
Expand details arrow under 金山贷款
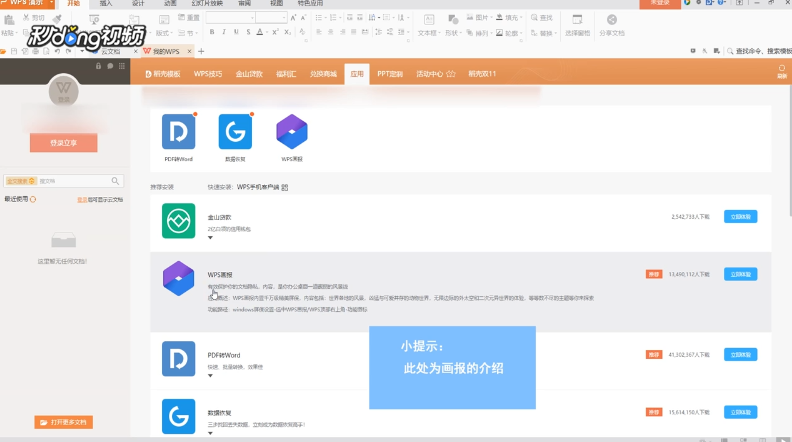click(211, 237)
